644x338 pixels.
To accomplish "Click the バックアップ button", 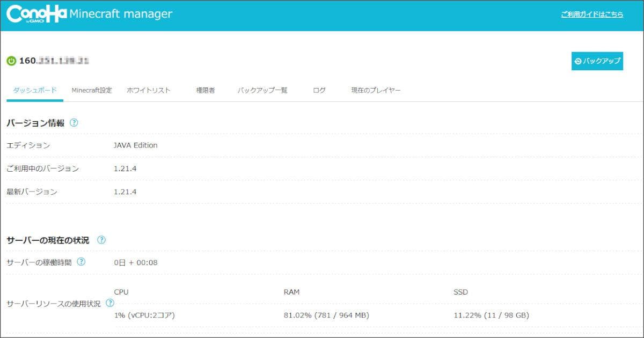I will point(597,61).
